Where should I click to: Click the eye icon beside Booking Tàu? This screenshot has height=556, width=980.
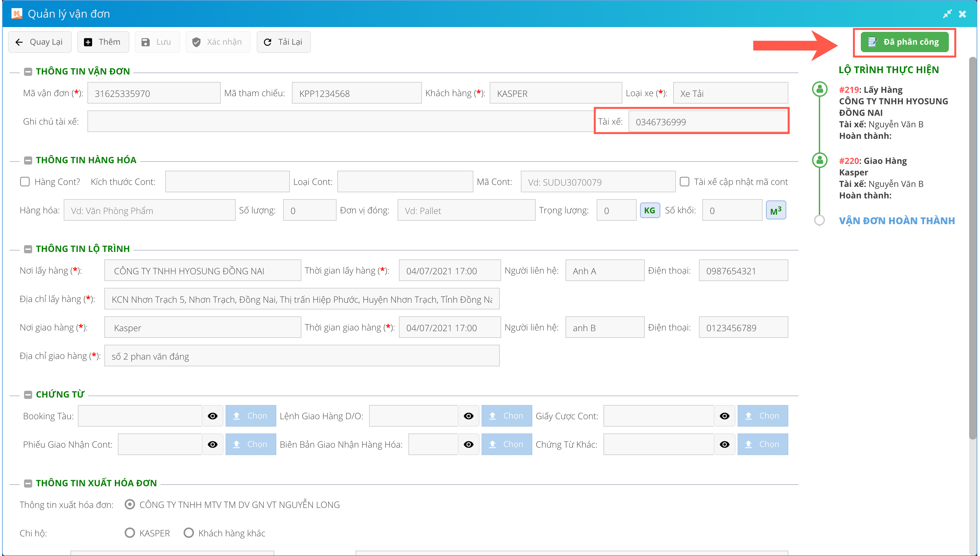click(x=213, y=416)
